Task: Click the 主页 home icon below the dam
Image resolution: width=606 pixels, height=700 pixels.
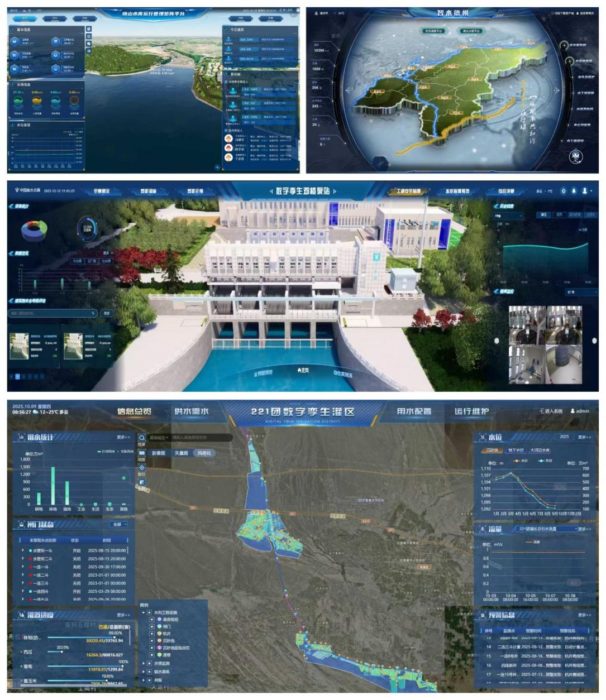Action: coord(303,370)
